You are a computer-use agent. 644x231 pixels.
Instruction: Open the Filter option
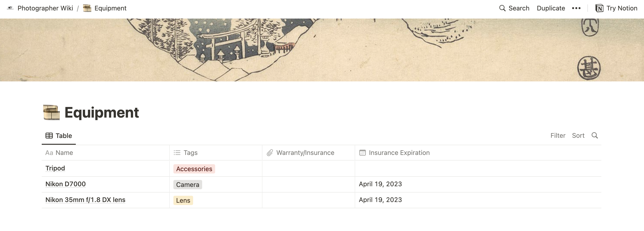(558, 135)
